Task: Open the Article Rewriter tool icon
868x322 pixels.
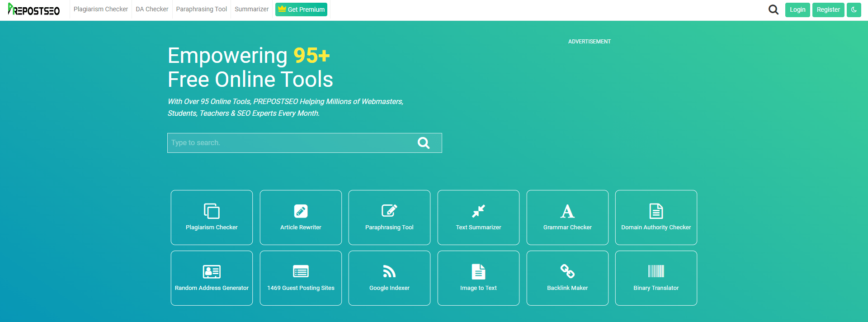Action: (x=301, y=211)
